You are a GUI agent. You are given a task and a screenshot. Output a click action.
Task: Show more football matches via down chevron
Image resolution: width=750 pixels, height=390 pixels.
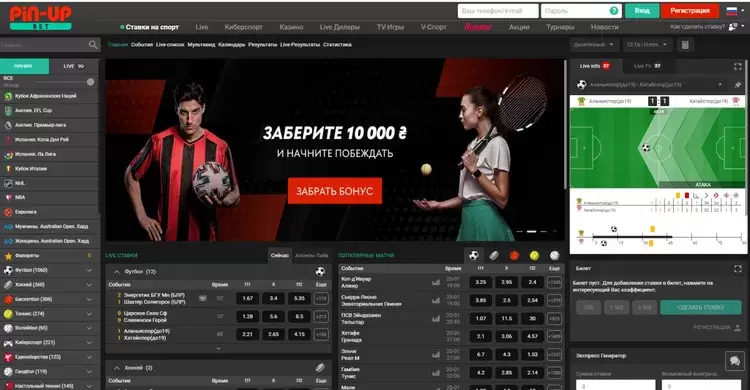click(219, 348)
